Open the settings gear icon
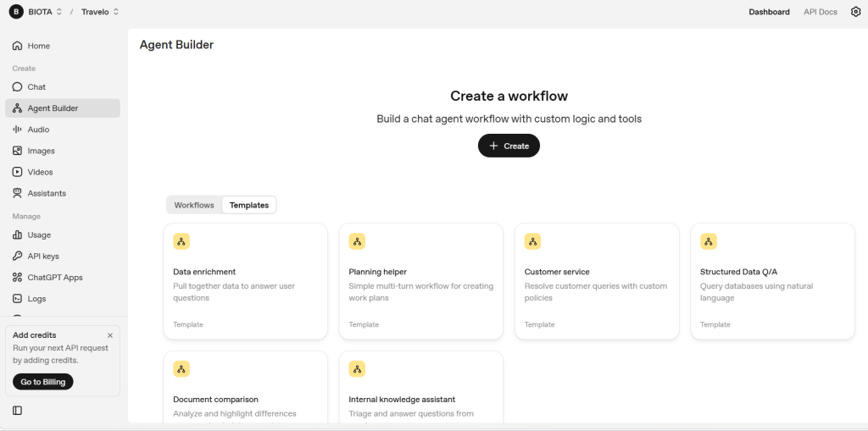Image resolution: width=868 pixels, height=431 pixels. 855,12
